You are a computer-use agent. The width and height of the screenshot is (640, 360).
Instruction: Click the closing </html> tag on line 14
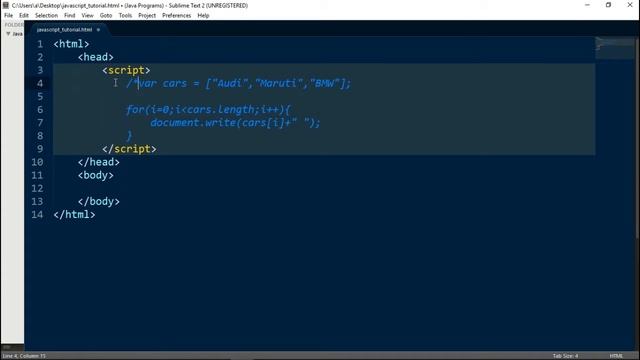click(74, 215)
